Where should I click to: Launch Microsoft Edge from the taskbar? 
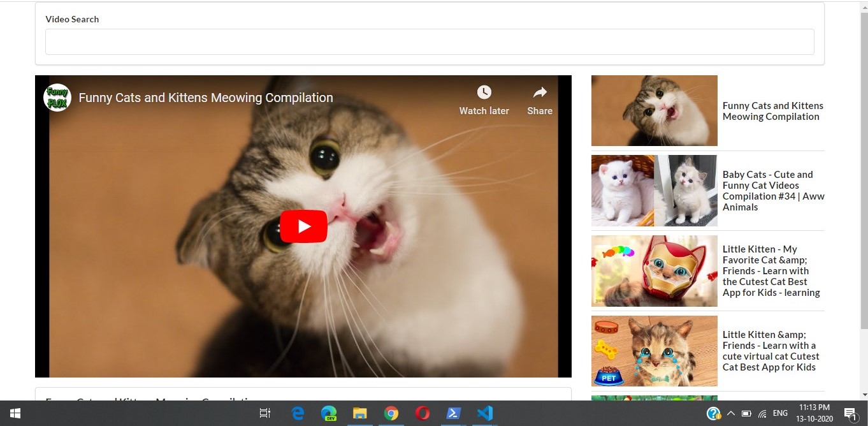(298, 413)
